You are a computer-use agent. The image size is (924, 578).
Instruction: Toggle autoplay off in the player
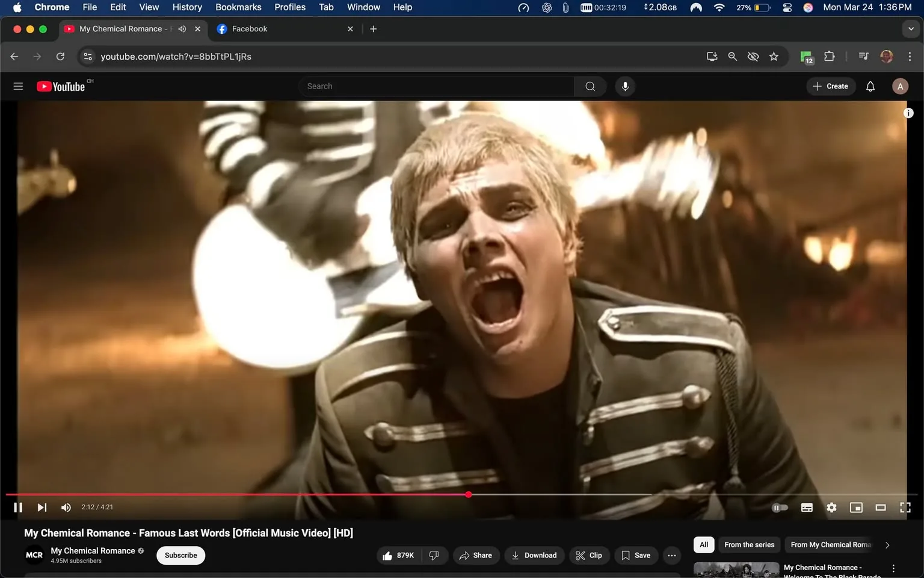[780, 507]
